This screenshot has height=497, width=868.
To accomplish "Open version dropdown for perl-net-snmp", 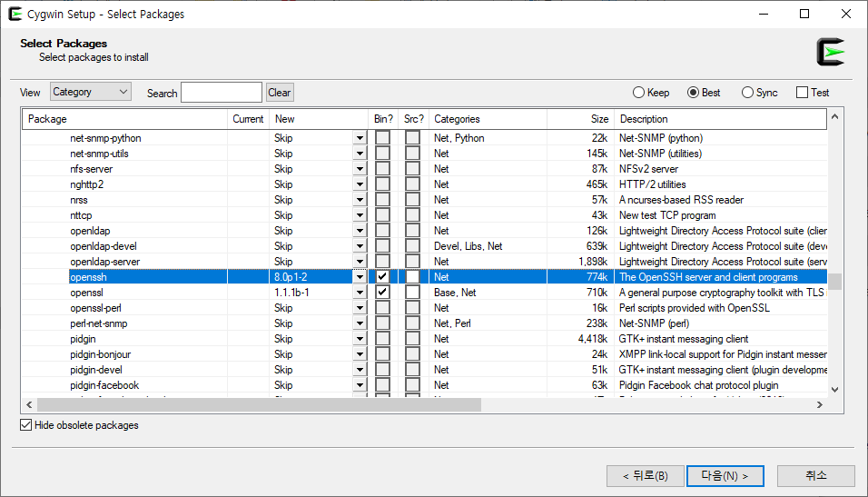I will 360,323.
